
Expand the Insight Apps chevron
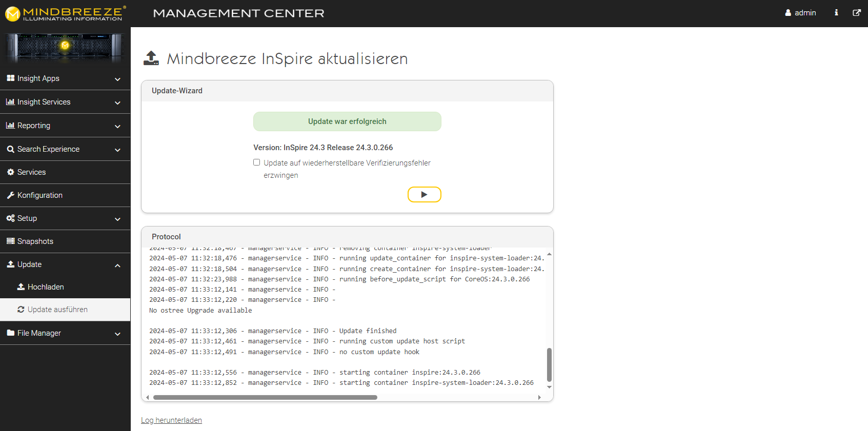click(x=117, y=79)
